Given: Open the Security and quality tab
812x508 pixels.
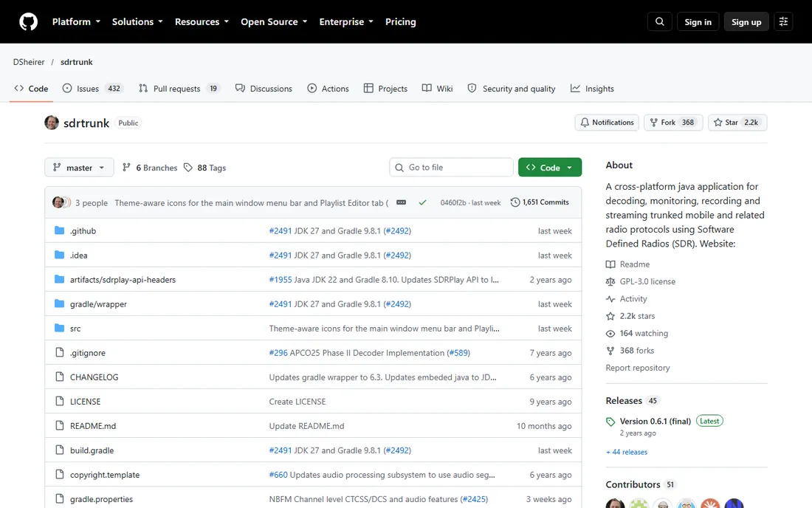Looking at the screenshot, I should coord(512,89).
